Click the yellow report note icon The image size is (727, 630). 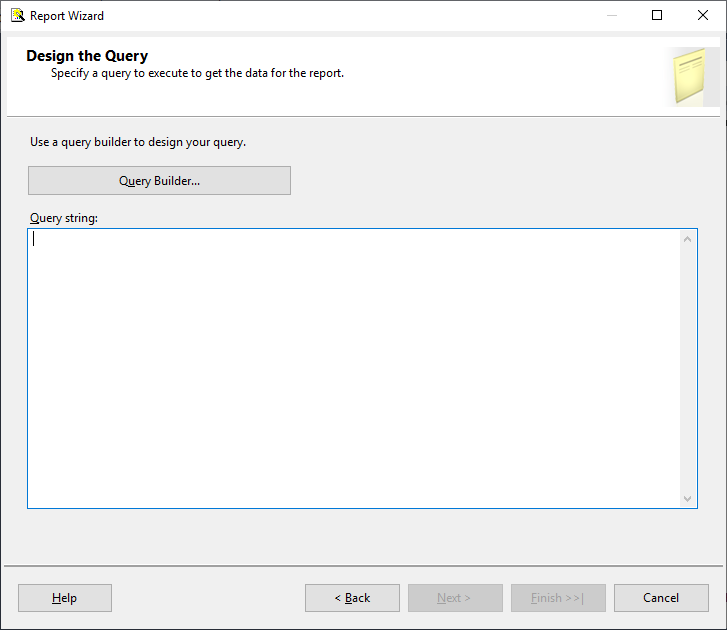point(689,76)
